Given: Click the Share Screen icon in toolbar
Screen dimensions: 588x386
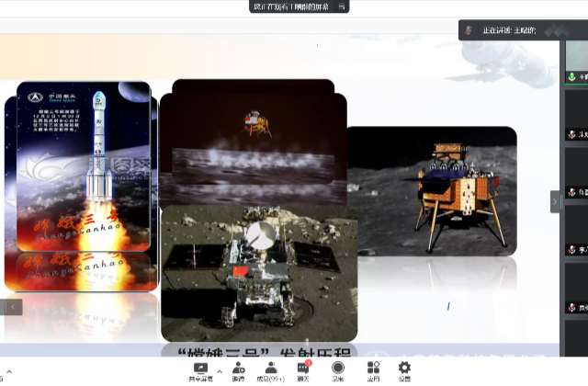Looking at the screenshot, I should 198,369.
